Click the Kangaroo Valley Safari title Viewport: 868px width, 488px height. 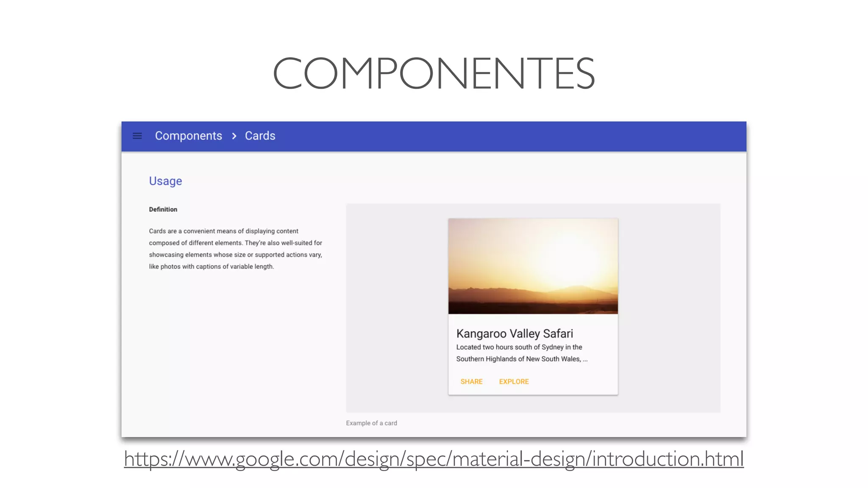tap(515, 333)
